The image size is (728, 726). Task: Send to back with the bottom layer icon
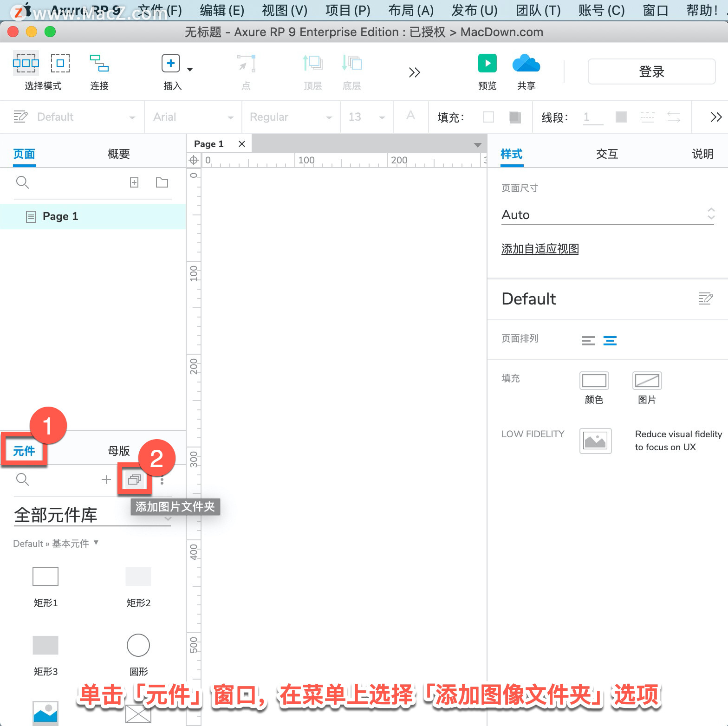point(352,63)
